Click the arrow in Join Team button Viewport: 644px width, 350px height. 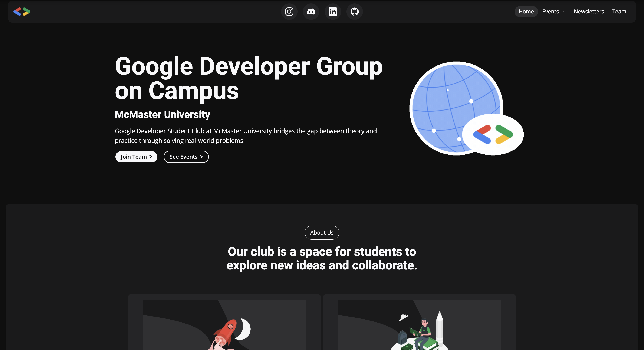tap(151, 157)
